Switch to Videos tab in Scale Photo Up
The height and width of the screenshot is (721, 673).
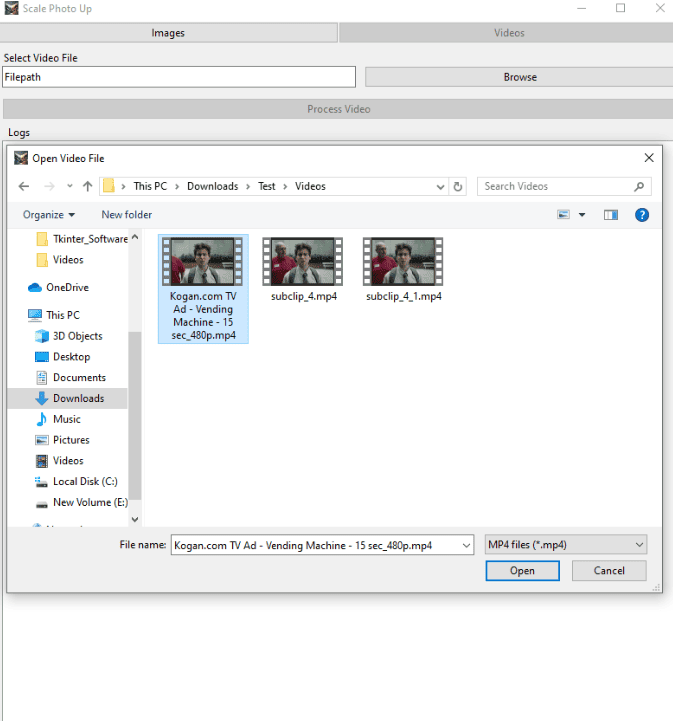pos(507,33)
